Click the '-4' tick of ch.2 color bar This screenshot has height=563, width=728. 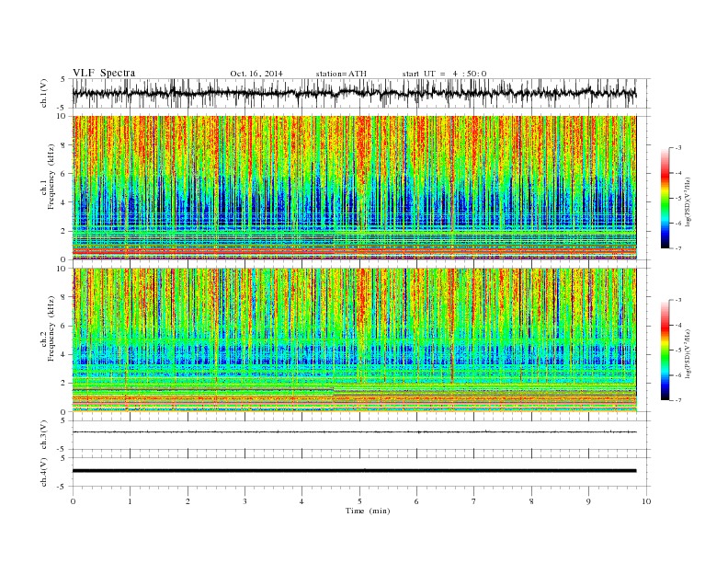[x=677, y=325]
